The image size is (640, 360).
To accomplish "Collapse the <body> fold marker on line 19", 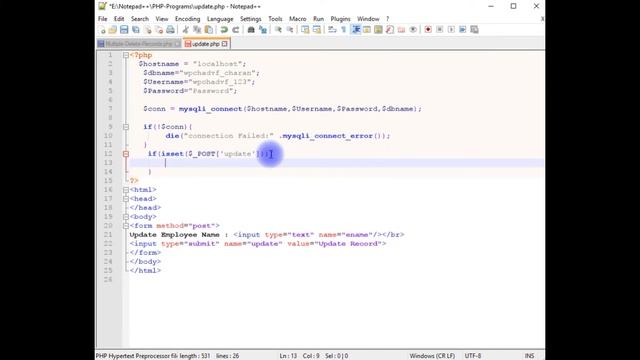I will (126, 217).
